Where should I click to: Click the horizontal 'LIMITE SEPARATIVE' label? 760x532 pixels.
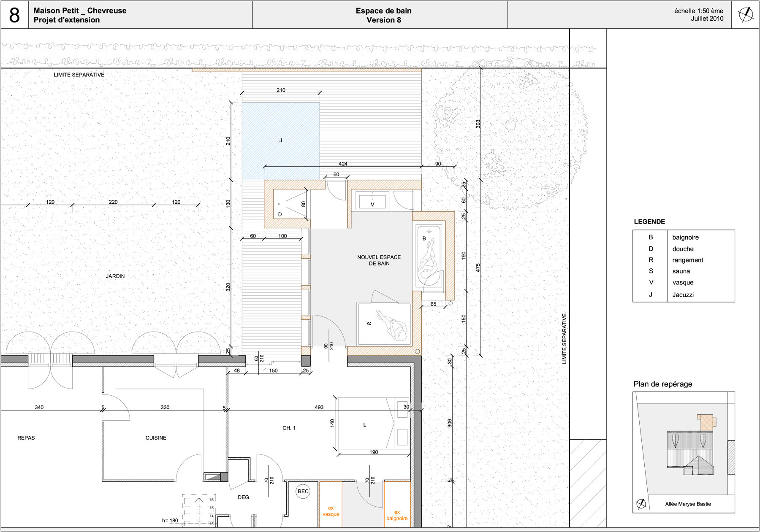(x=79, y=75)
